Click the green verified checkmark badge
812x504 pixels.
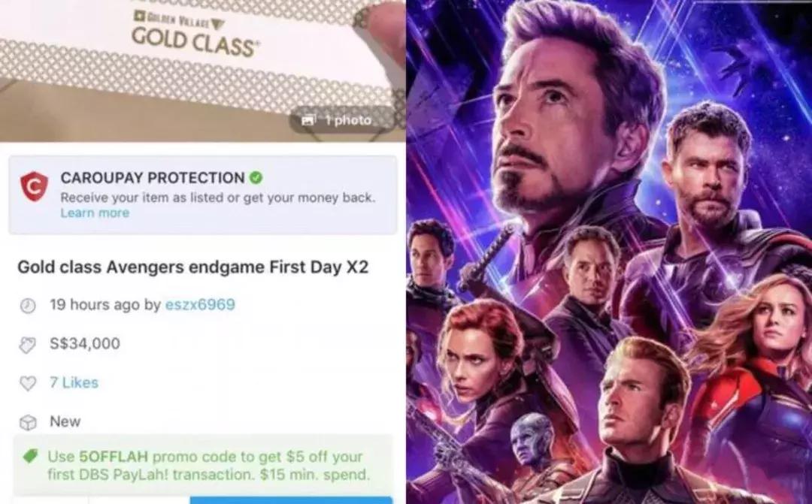pos(256,177)
